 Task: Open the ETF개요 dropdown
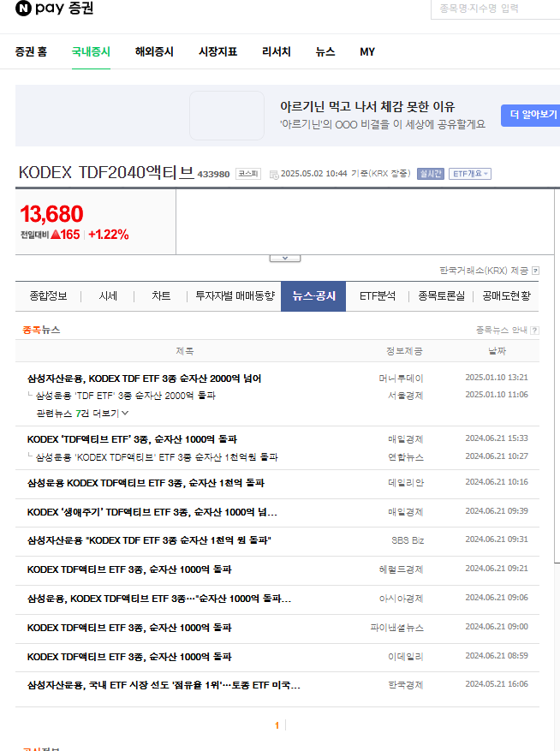[469, 174]
